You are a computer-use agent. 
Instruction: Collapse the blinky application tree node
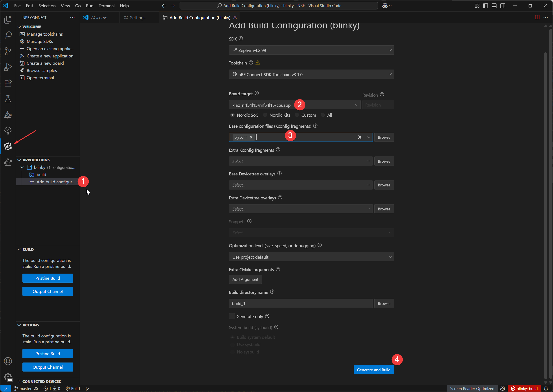coord(22,167)
